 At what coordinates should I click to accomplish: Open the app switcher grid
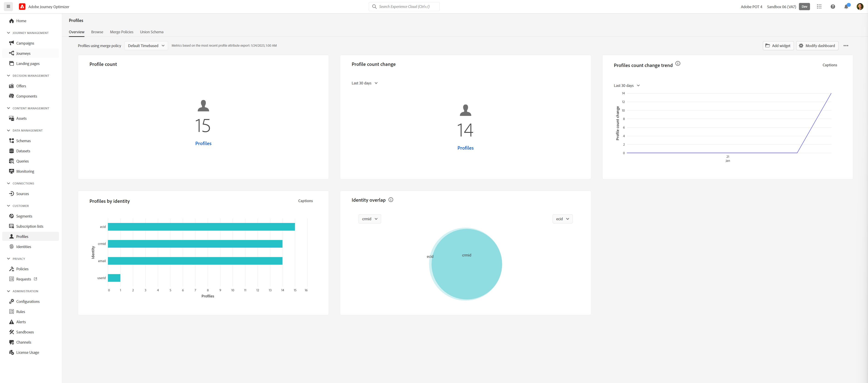pos(819,7)
